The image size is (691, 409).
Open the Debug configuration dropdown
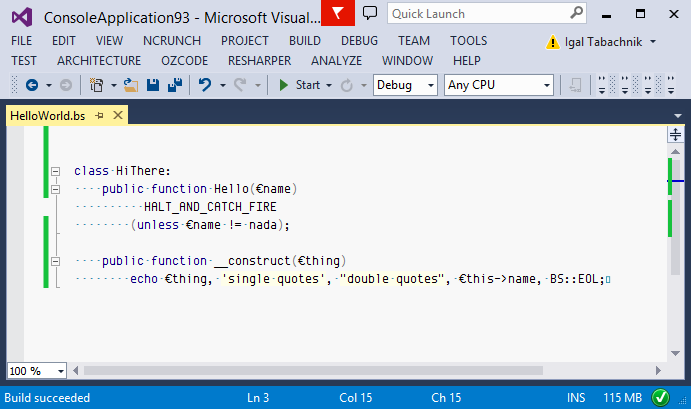click(405, 85)
